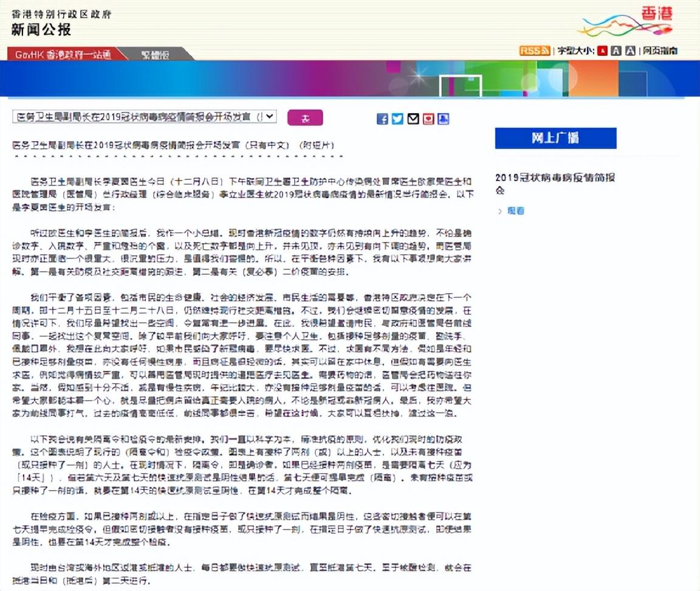The width and height of the screenshot is (700, 591).
Task: Click the 新闻公报 header title
Action: [x=41, y=29]
